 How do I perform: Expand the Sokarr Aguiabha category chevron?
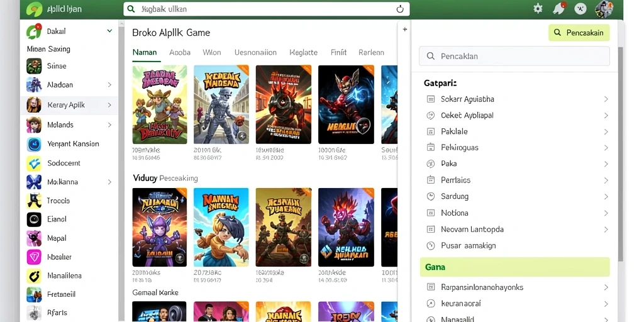tap(606, 99)
